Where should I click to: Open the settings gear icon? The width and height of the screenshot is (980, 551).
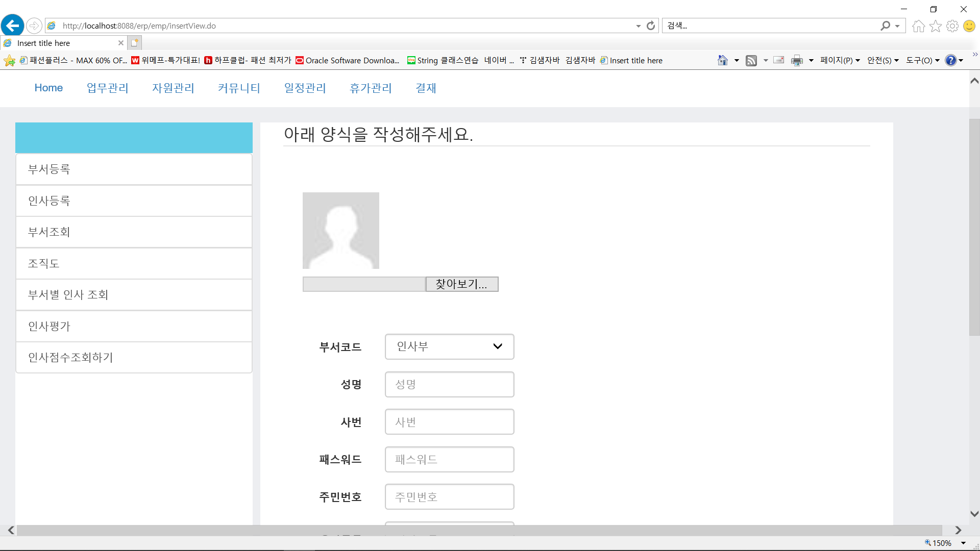[x=952, y=26]
